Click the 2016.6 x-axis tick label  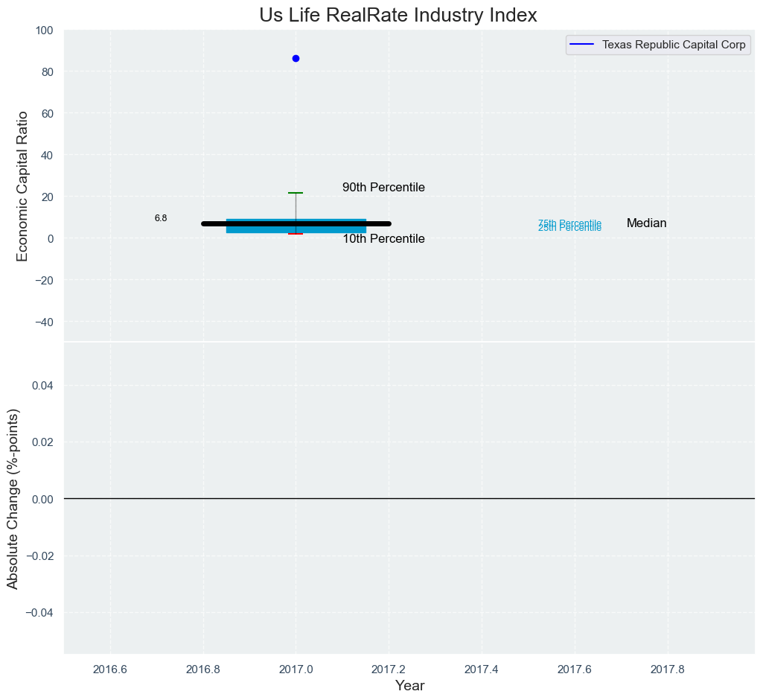coord(110,668)
